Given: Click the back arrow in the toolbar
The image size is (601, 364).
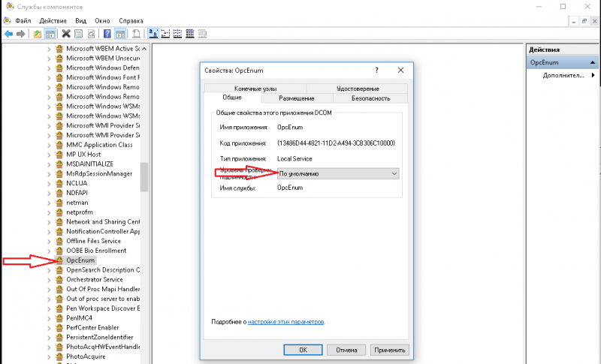Looking at the screenshot, I should (x=8, y=34).
